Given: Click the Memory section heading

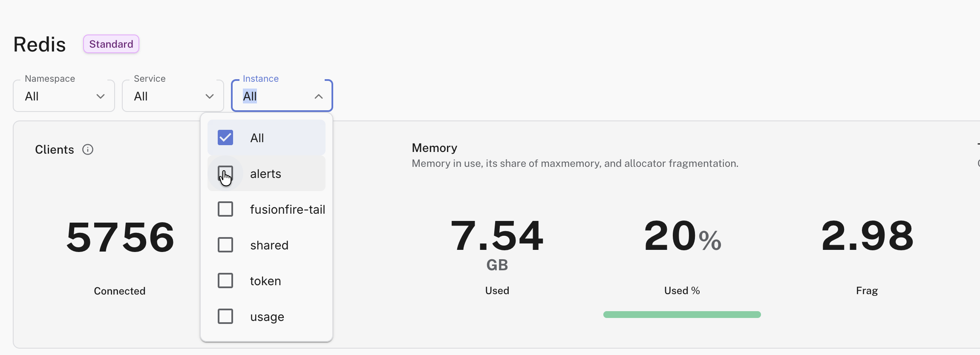Looking at the screenshot, I should 434,148.
